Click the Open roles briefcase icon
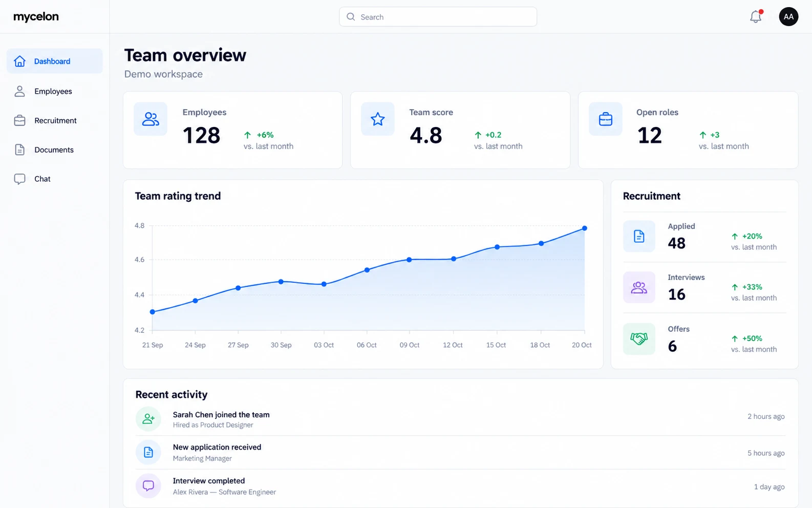The width and height of the screenshot is (812, 508). [x=606, y=119]
